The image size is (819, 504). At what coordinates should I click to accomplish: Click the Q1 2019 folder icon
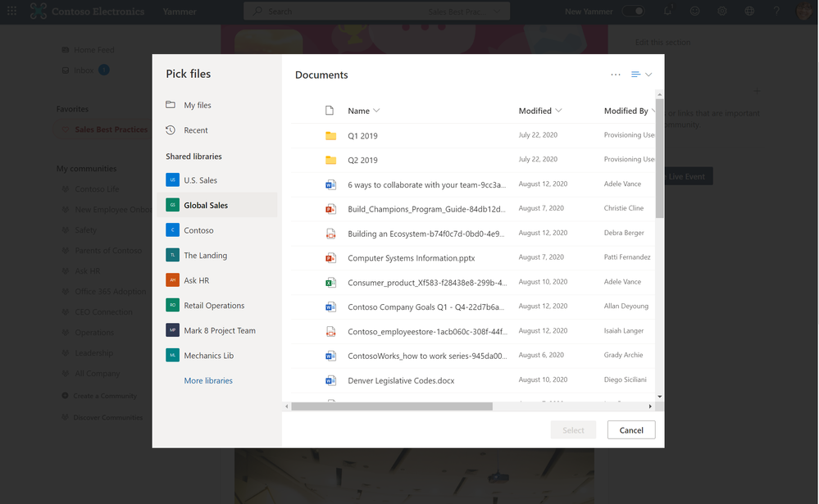point(330,136)
